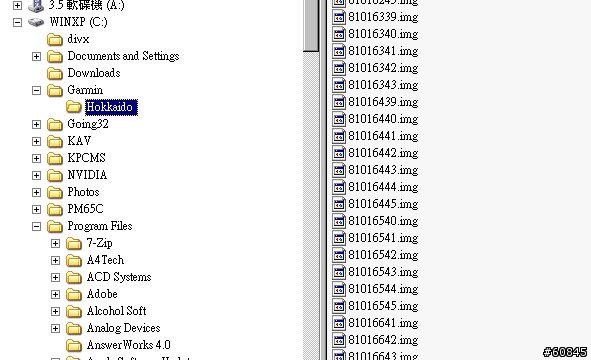Image resolution: width=591 pixels, height=360 pixels.
Task: Click the 81016341.img file icon
Action: pyautogui.click(x=339, y=51)
